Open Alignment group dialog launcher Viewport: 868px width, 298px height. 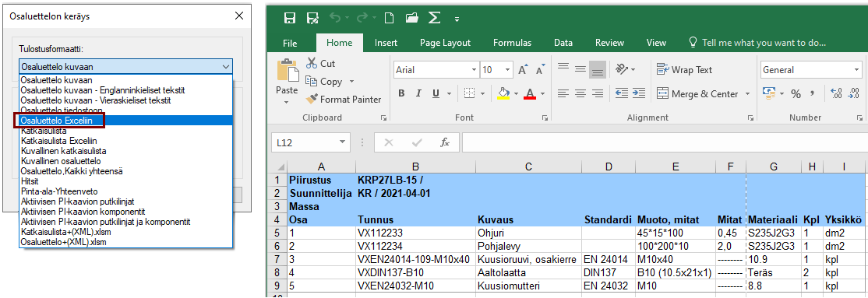pos(750,117)
